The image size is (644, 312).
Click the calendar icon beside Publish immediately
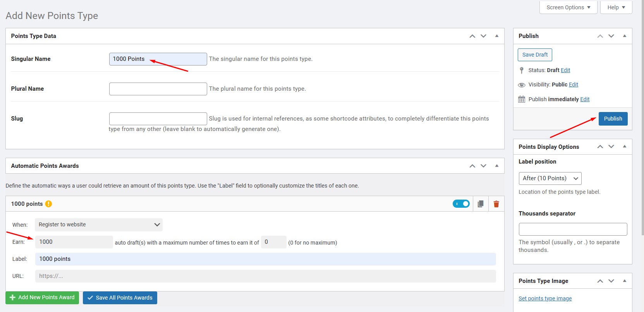click(x=522, y=99)
